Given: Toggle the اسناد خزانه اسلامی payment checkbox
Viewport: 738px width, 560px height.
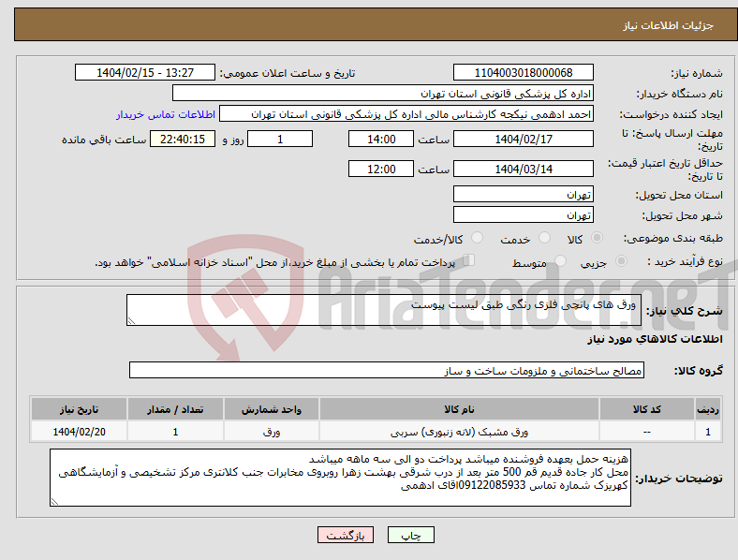Looking at the screenshot, I should point(468,260).
